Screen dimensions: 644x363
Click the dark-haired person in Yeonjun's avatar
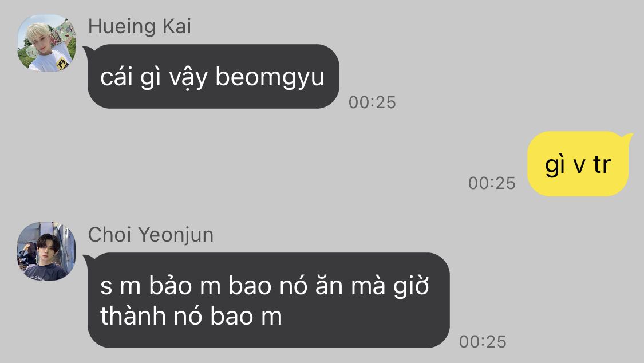48,257
